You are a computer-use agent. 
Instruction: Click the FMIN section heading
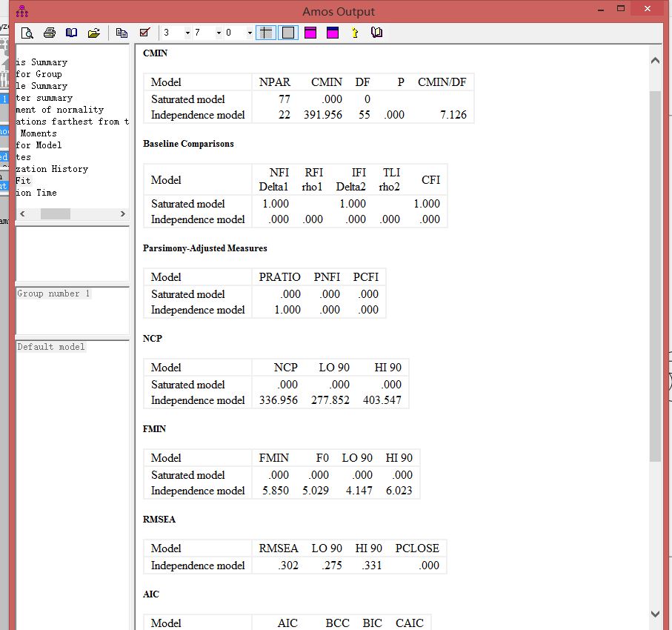pos(154,429)
